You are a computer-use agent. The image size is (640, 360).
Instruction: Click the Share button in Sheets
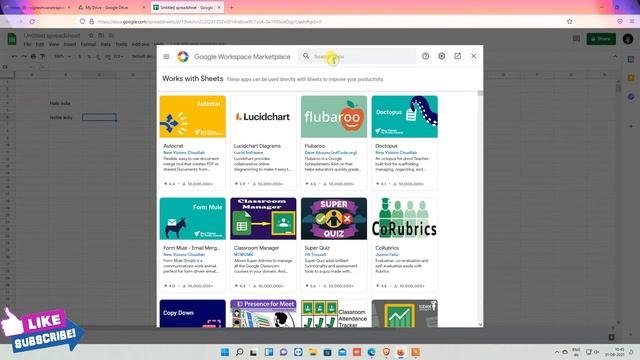click(601, 39)
